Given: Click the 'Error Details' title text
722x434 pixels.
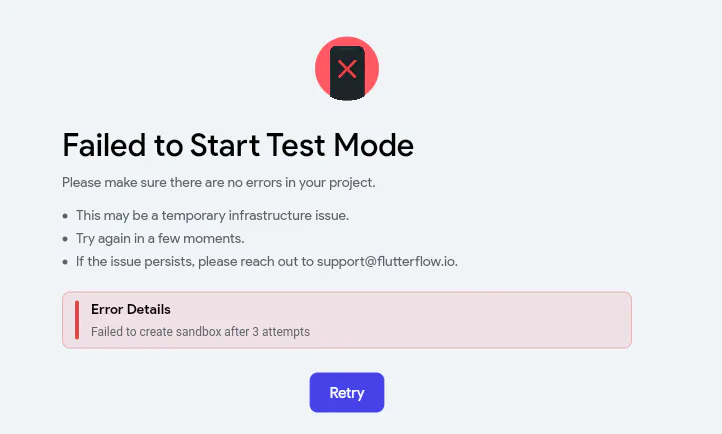Looking at the screenshot, I should (131, 309).
